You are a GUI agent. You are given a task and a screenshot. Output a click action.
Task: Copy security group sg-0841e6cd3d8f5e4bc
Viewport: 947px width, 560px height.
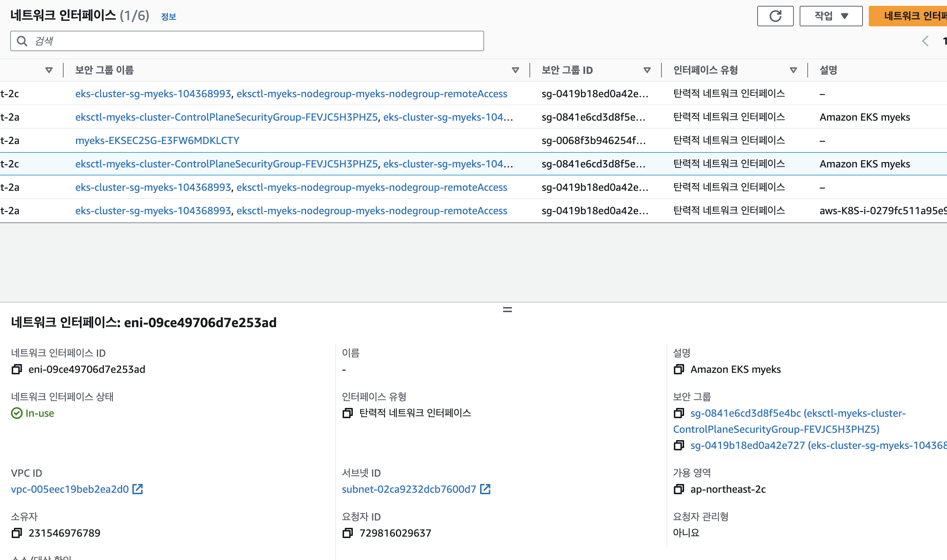point(679,413)
